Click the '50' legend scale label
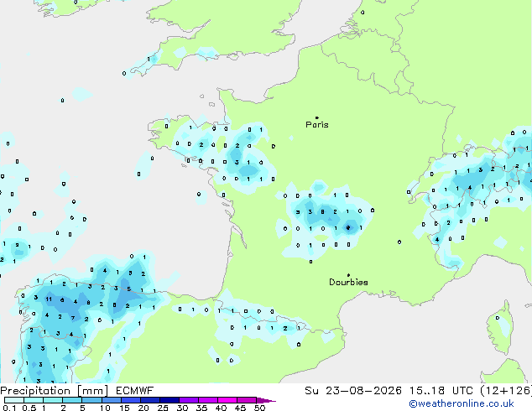532x411 pixels. 259,408
